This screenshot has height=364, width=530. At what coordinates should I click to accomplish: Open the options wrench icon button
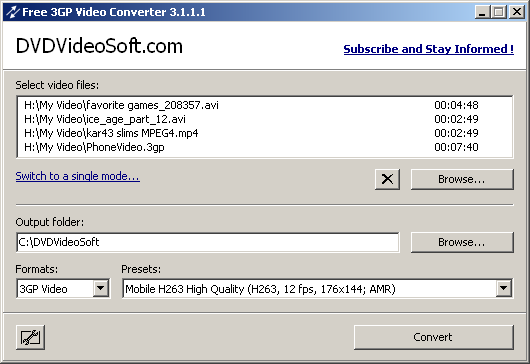click(30, 337)
